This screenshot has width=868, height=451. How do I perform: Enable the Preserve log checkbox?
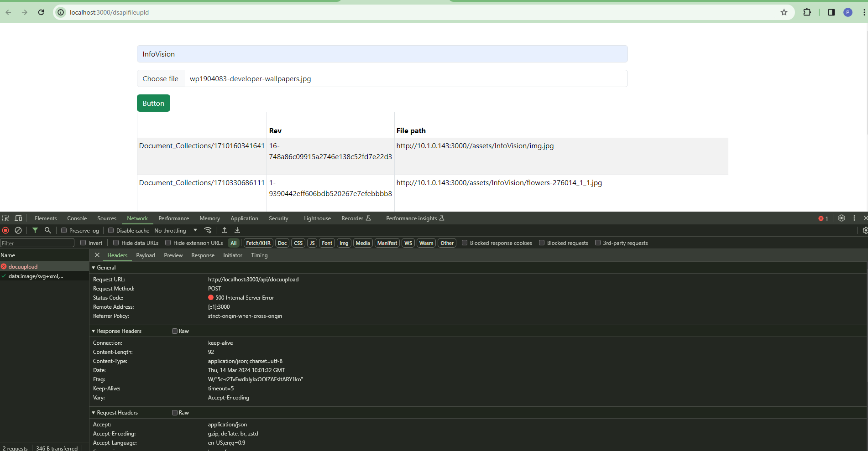coord(64,230)
